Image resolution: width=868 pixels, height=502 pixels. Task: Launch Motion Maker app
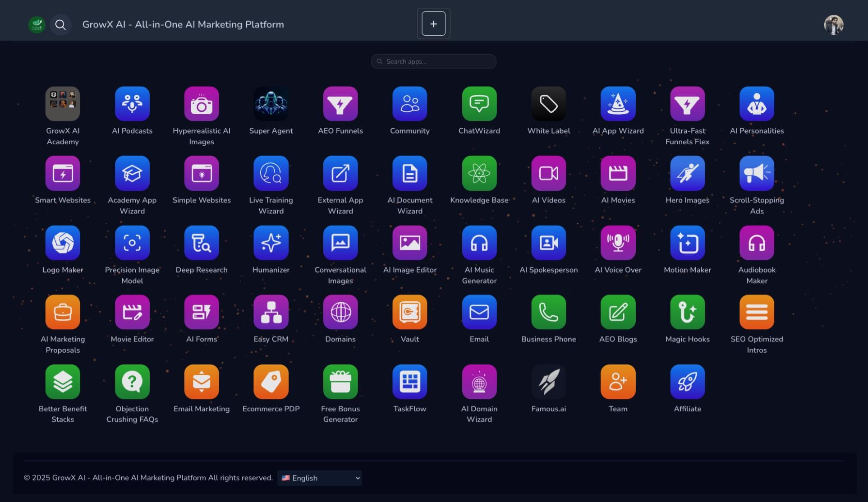click(x=688, y=243)
